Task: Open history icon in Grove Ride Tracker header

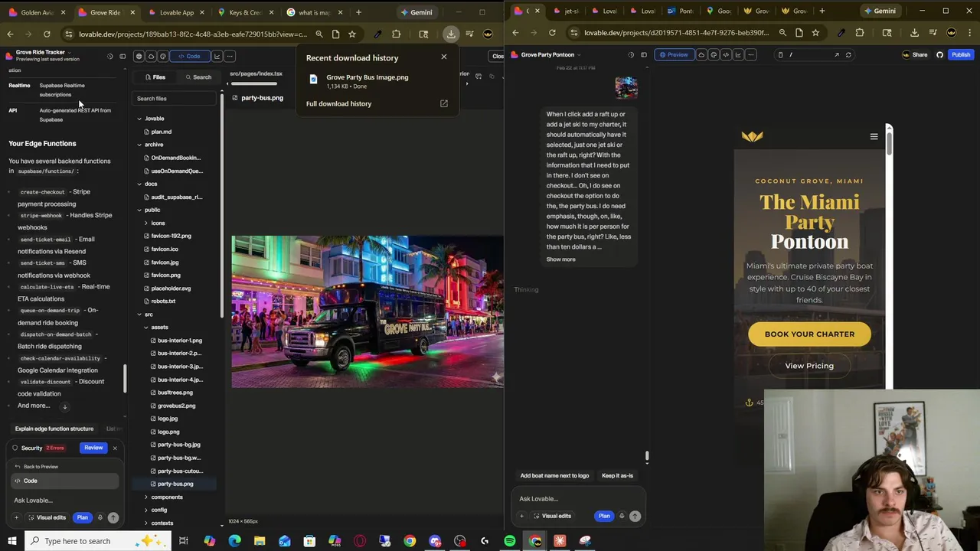Action: coord(109,57)
